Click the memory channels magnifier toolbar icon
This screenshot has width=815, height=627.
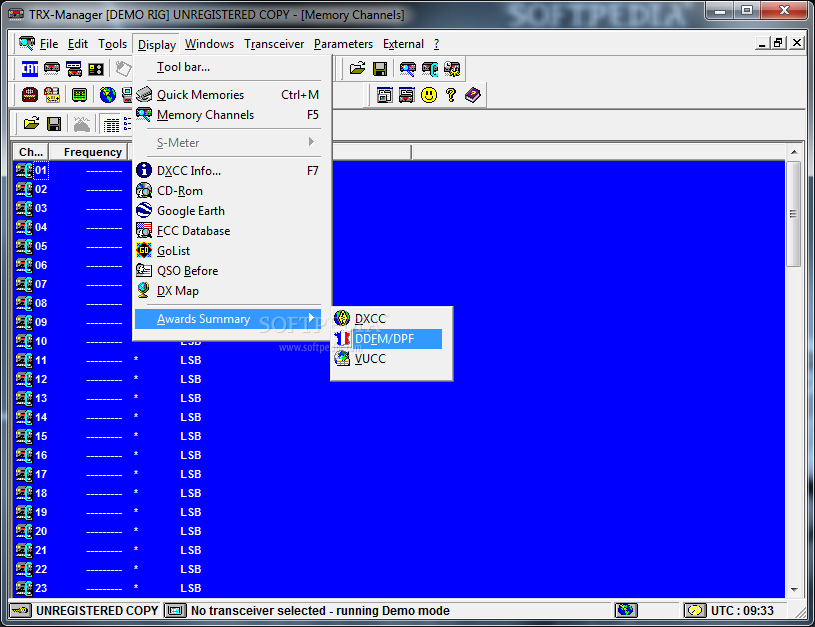coord(408,69)
